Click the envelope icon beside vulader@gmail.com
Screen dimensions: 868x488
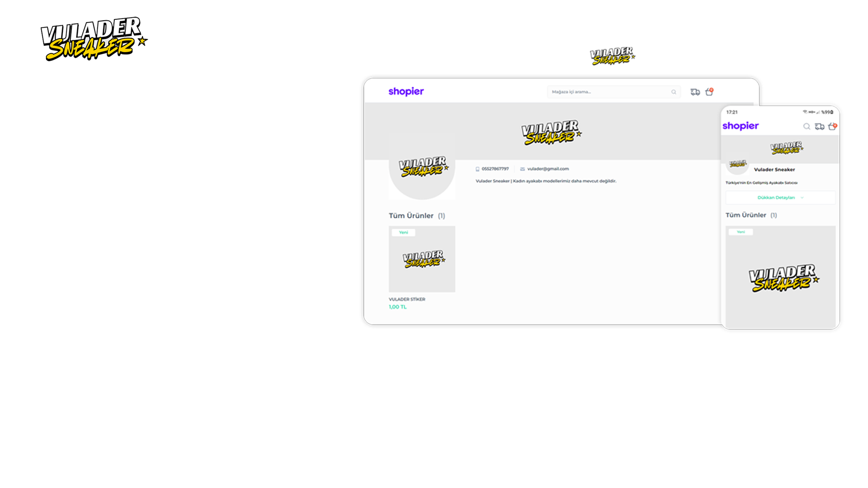pos(522,169)
